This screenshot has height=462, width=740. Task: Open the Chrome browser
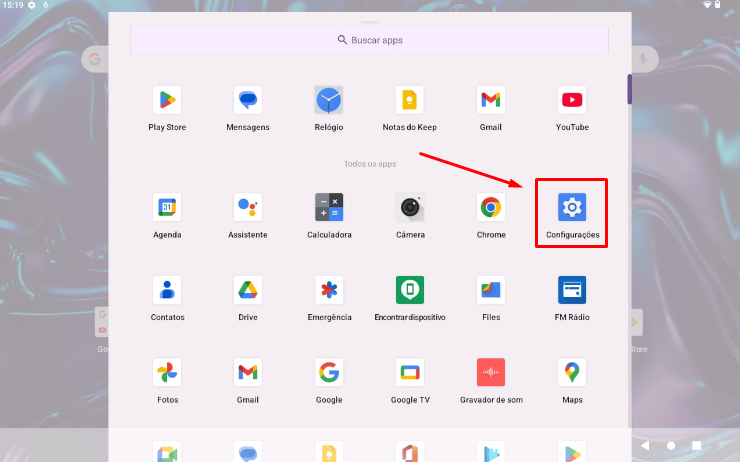[x=491, y=207]
